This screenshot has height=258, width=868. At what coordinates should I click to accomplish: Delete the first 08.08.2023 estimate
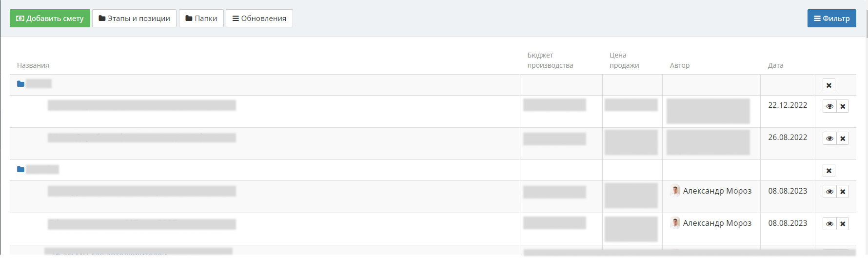pos(843,192)
